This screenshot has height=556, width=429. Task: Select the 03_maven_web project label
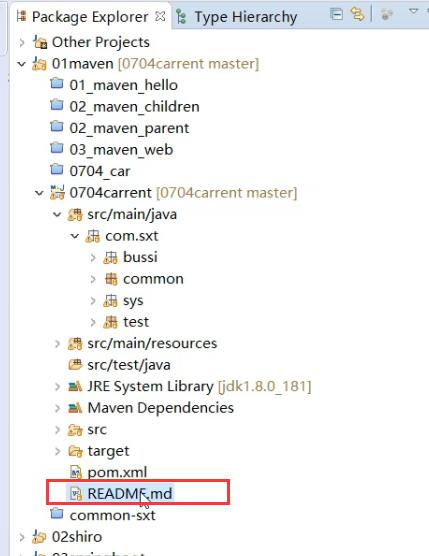coord(121,150)
